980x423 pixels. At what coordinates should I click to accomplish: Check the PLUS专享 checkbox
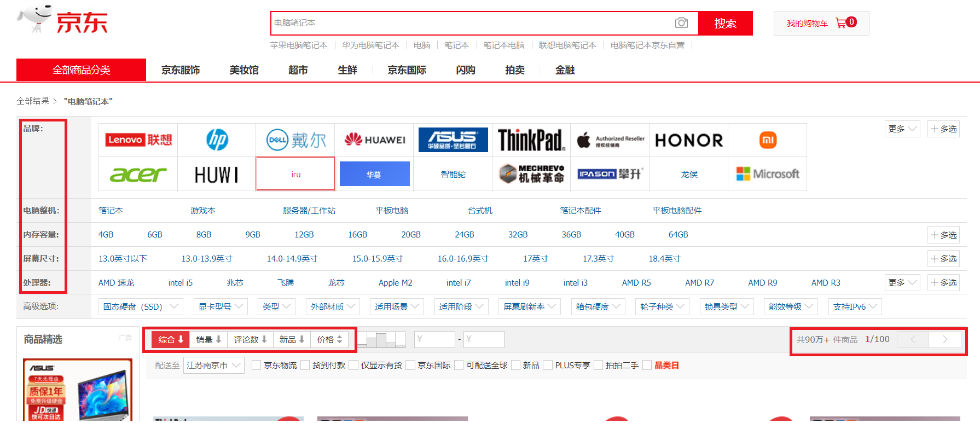(x=548, y=366)
